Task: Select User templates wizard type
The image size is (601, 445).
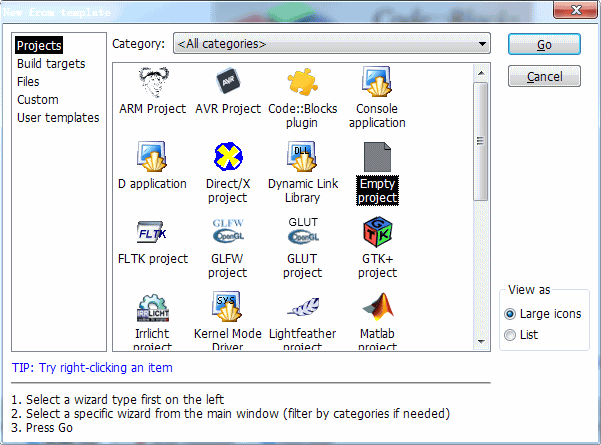Action: click(x=58, y=118)
